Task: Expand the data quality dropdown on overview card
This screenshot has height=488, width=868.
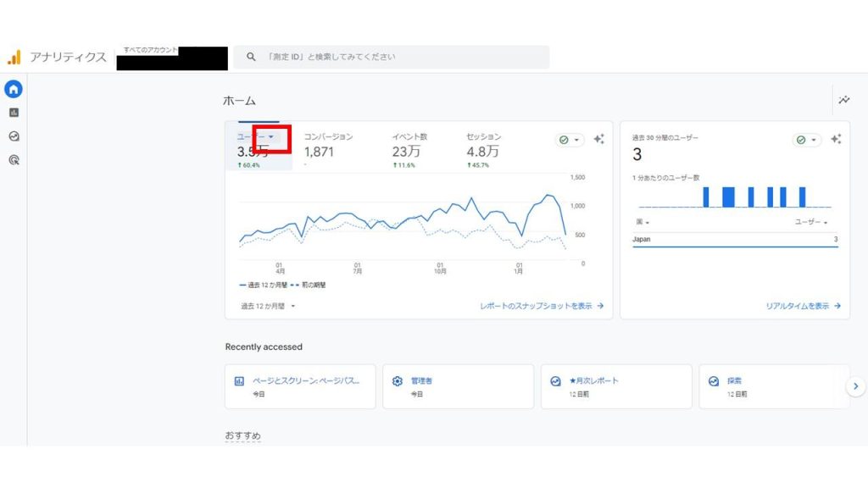Action: (x=576, y=140)
